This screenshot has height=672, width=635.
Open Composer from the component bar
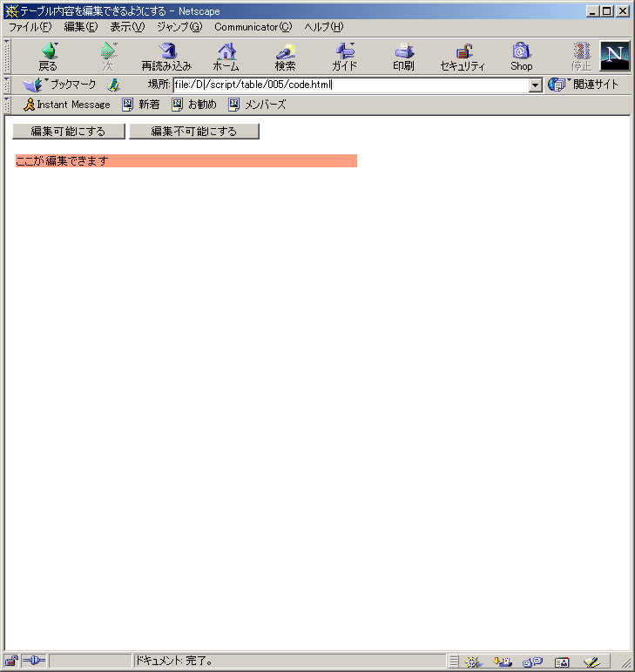coord(591,662)
